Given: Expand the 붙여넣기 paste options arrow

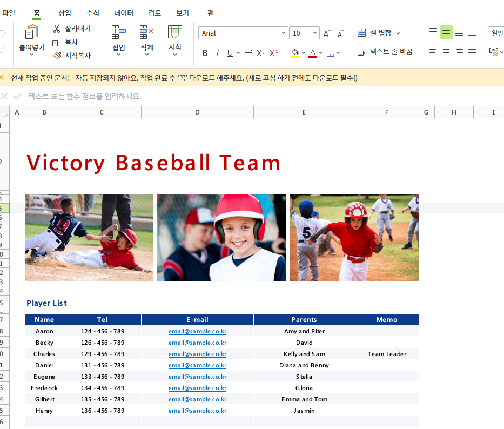Looking at the screenshot, I should point(31,55).
